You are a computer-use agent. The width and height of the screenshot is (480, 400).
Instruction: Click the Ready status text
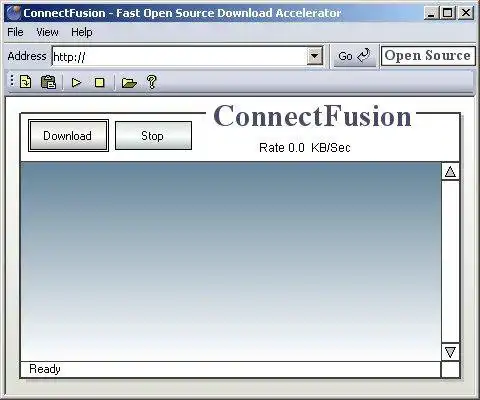point(45,369)
